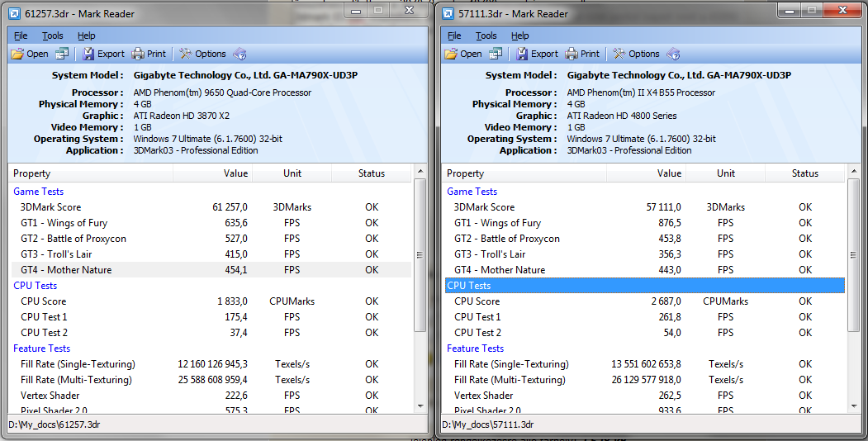This screenshot has height=441, width=868.
Task: Select GT2 - Battle of Proxycon row with 527,0
Action: pyautogui.click(x=211, y=239)
